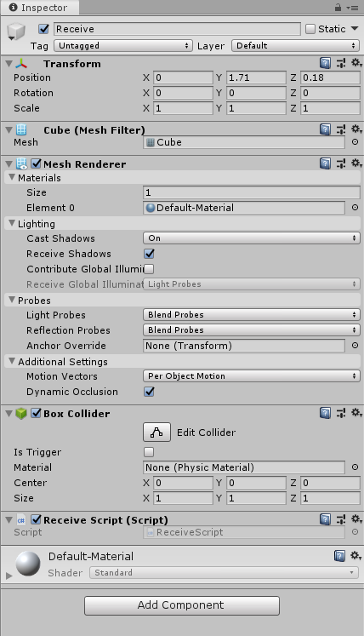Open the Inspector panel options menu
The height and width of the screenshot is (636, 364).
coord(352,8)
